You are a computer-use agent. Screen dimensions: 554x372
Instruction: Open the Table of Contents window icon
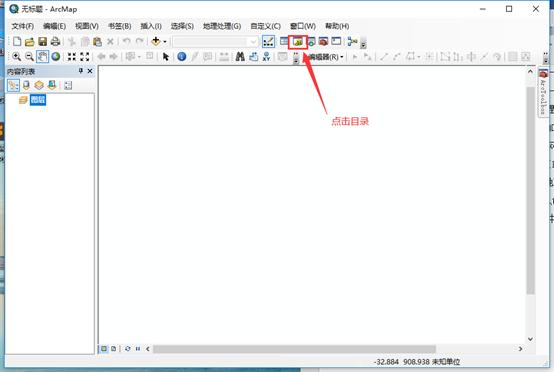coord(284,41)
